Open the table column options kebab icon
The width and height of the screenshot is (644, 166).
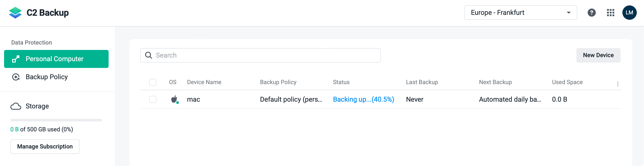(617, 84)
